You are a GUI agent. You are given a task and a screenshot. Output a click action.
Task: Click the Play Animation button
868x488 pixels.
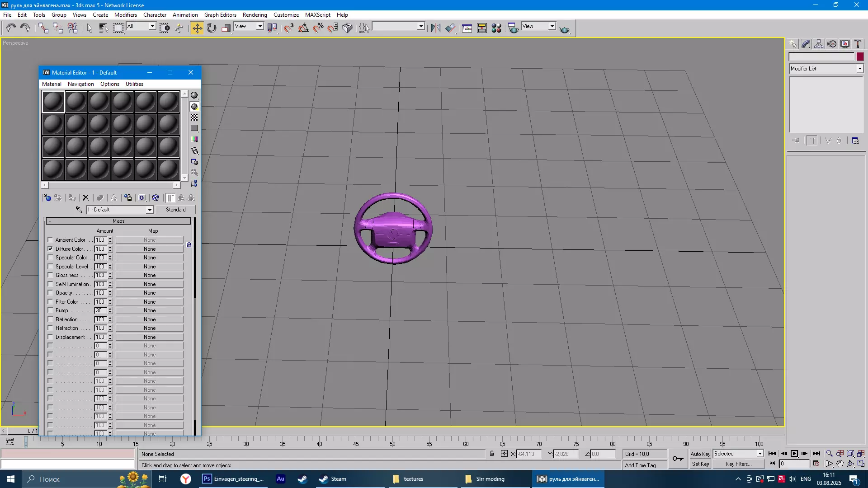click(794, 454)
